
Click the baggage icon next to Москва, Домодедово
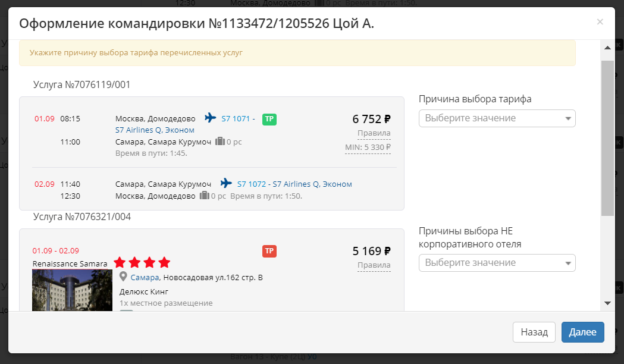(205, 196)
